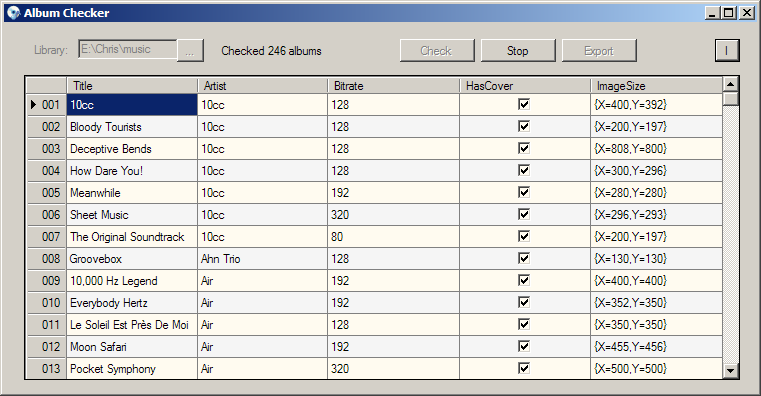Viewport: 761px width, 396px height.
Task: Toggle HasCover checkbox for Moon Safari
Action: tap(524, 346)
